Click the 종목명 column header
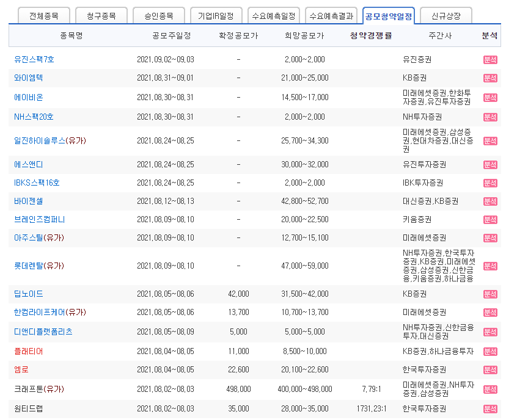This screenshot has width=506, height=420. [71, 35]
